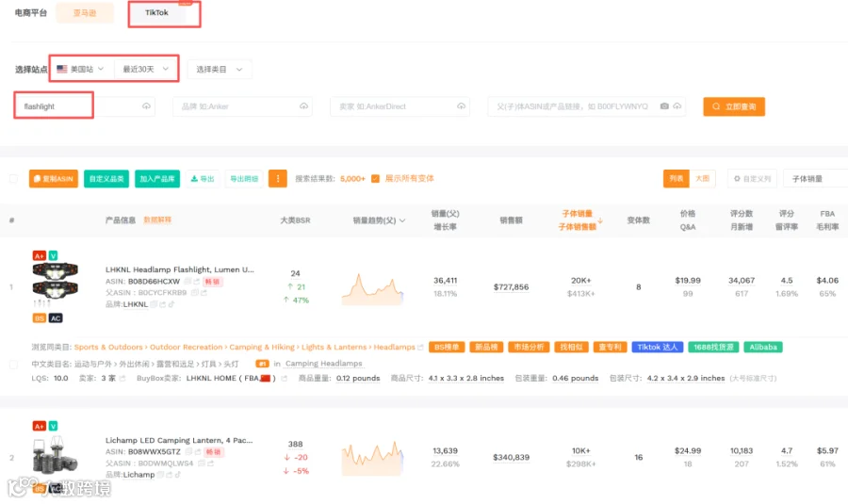Click TikTok icon beside brand LHKNL
Image resolution: width=848 pixels, height=504 pixels.
tap(171, 304)
